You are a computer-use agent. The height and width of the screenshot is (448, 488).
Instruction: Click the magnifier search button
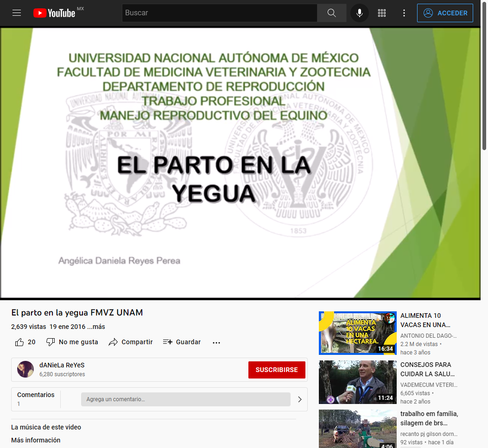332,13
